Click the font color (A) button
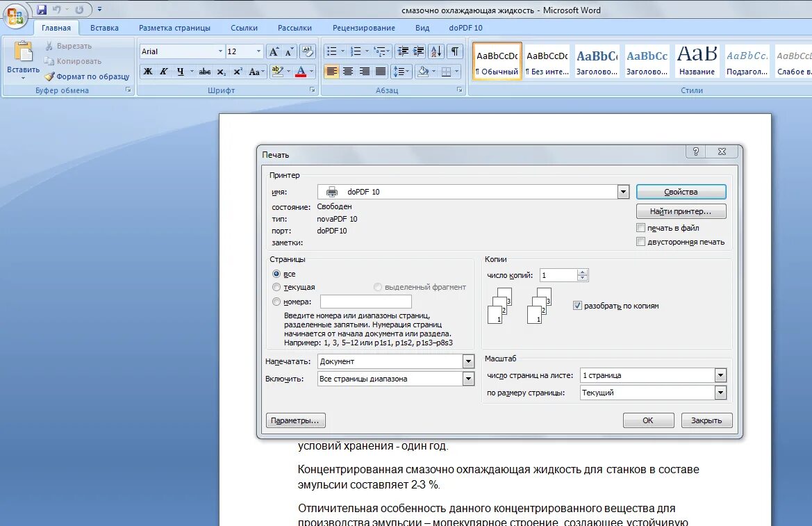 point(301,72)
